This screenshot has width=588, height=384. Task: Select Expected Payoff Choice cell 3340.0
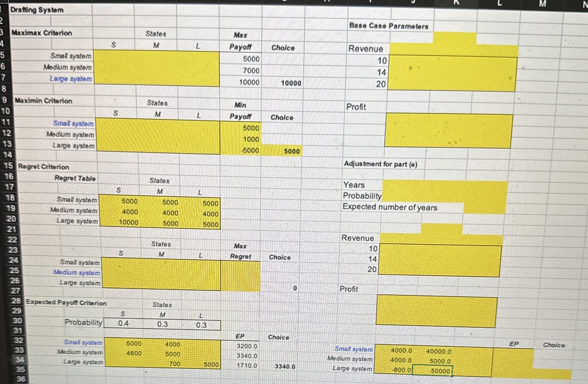[285, 366]
